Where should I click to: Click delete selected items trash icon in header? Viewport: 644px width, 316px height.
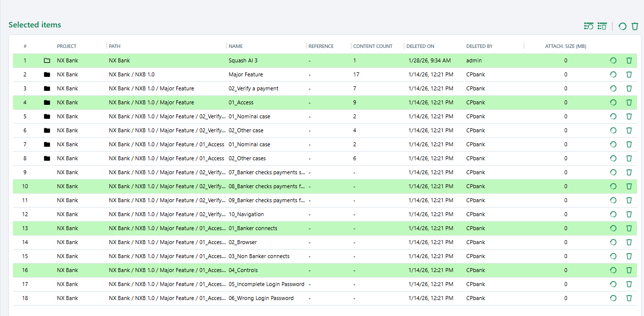(635, 26)
